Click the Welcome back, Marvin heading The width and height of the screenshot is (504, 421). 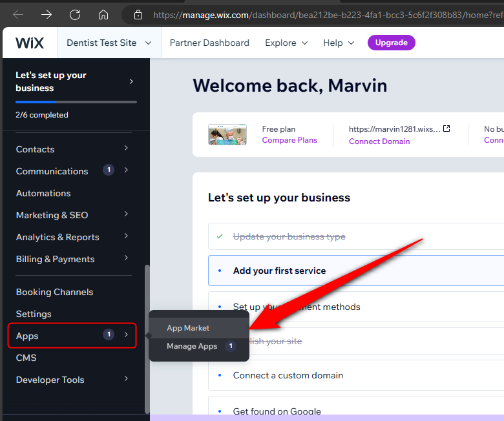(x=290, y=86)
